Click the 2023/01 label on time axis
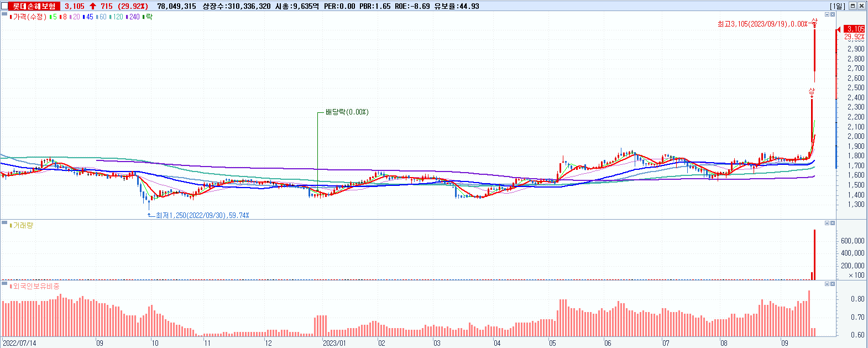Image resolution: width=868 pixels, height=348 pixels. (334, 343)
